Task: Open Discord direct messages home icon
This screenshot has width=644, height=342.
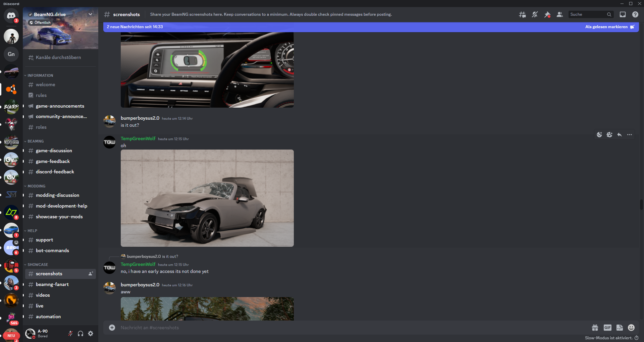Action: pos(11,15)
